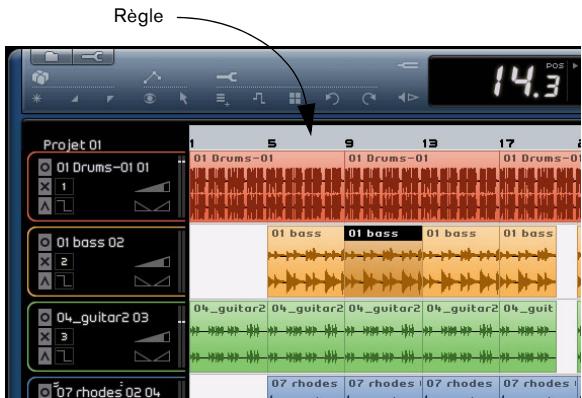Screen dimensions: 582x398
Task: Click the speaker and play-triangle icon
Action: pos(408,98)
